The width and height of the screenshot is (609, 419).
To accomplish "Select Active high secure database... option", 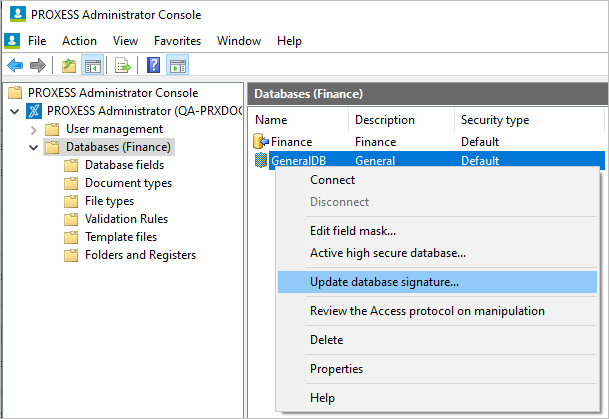I will point(437,253).
